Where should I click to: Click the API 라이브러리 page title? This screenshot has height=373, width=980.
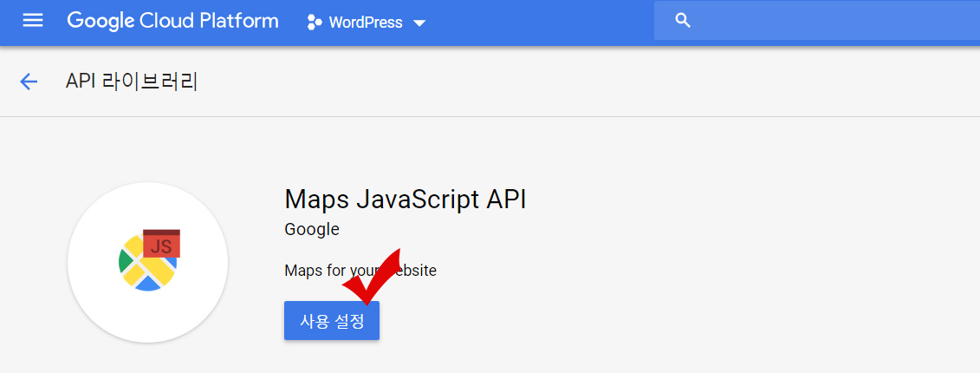tap(132, 82)
